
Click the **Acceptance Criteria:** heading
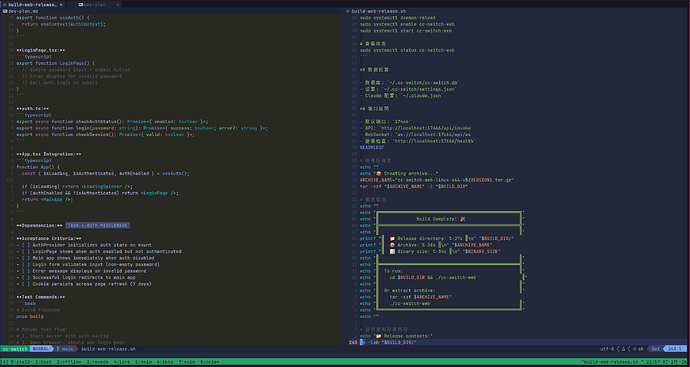click(48, 239)
